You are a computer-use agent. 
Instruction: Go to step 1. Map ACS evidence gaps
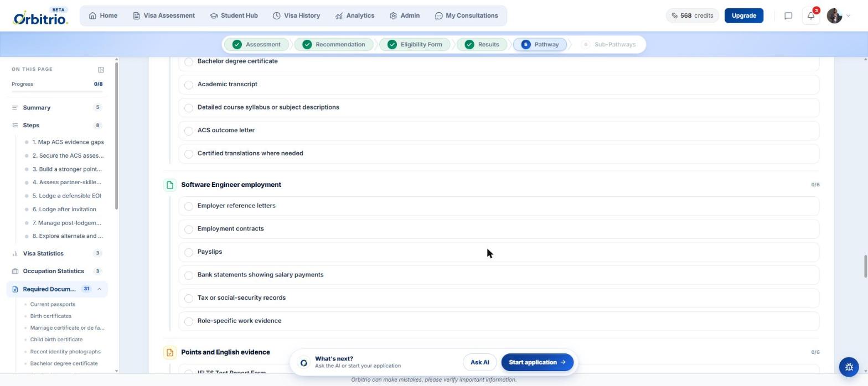64,142
